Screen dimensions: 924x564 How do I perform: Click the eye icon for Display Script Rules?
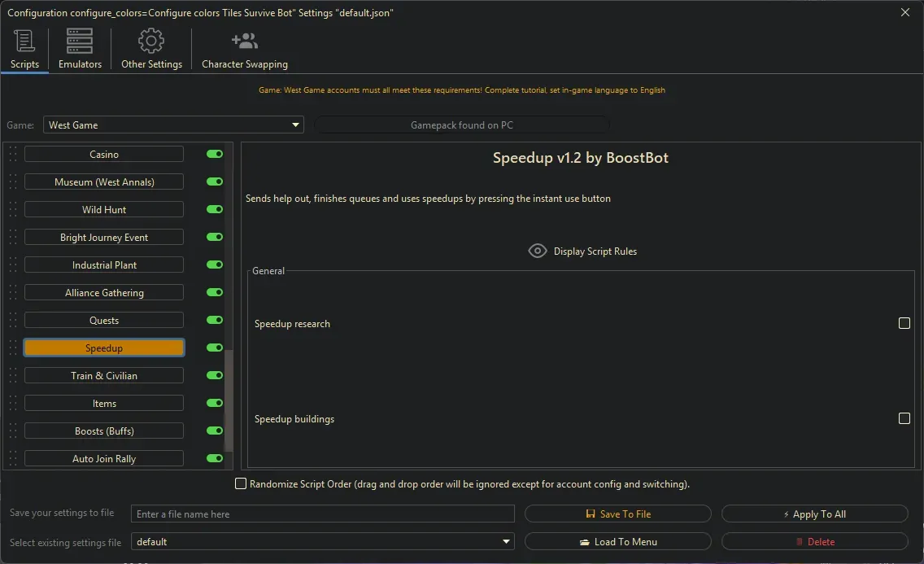click(x=538, y=251)
